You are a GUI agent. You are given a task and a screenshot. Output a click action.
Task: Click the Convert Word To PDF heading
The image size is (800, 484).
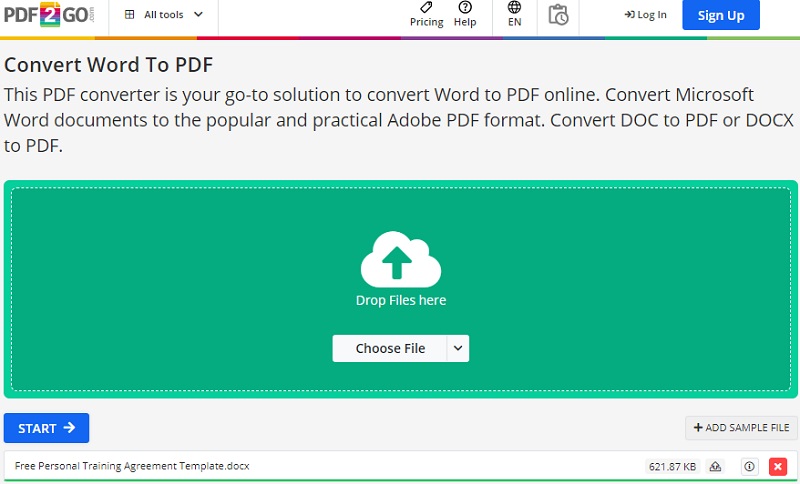coord(108,65)
